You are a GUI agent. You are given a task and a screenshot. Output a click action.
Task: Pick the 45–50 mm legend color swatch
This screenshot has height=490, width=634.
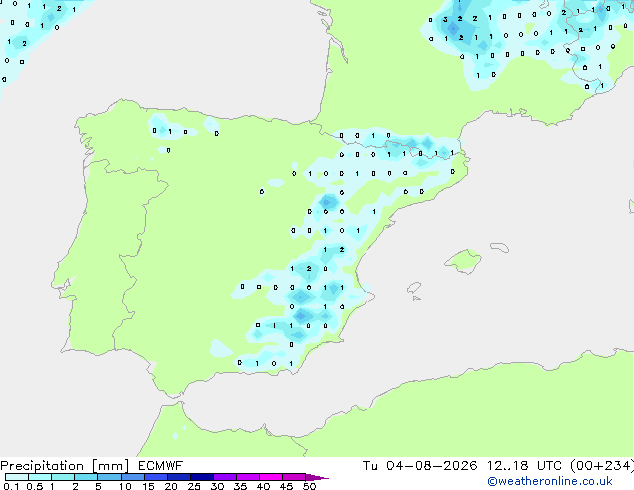coord(294,477)
